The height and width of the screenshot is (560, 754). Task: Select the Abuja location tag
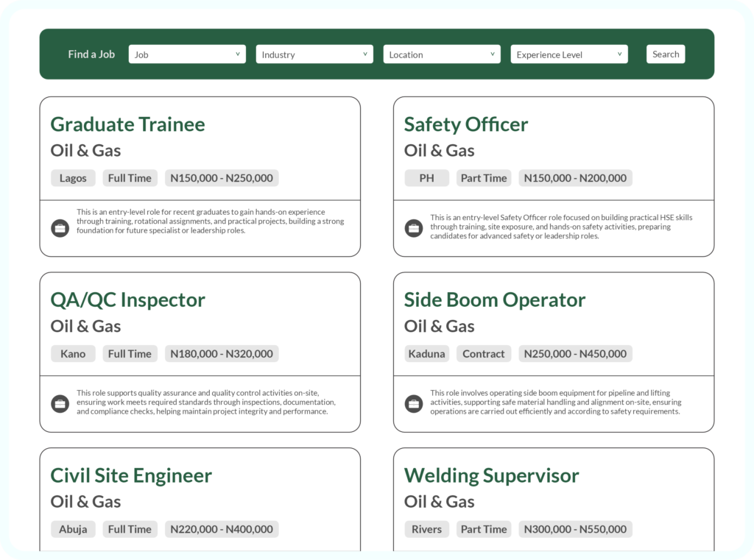coord(73,529)
